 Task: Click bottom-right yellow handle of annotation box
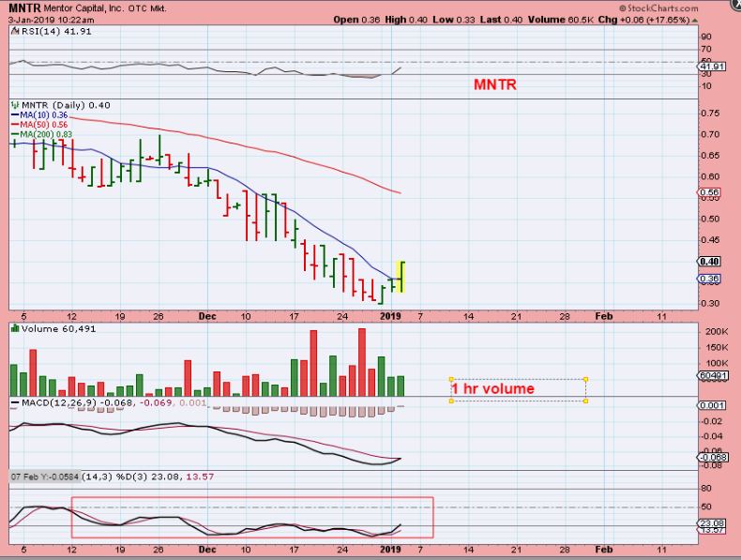point(586,401)
